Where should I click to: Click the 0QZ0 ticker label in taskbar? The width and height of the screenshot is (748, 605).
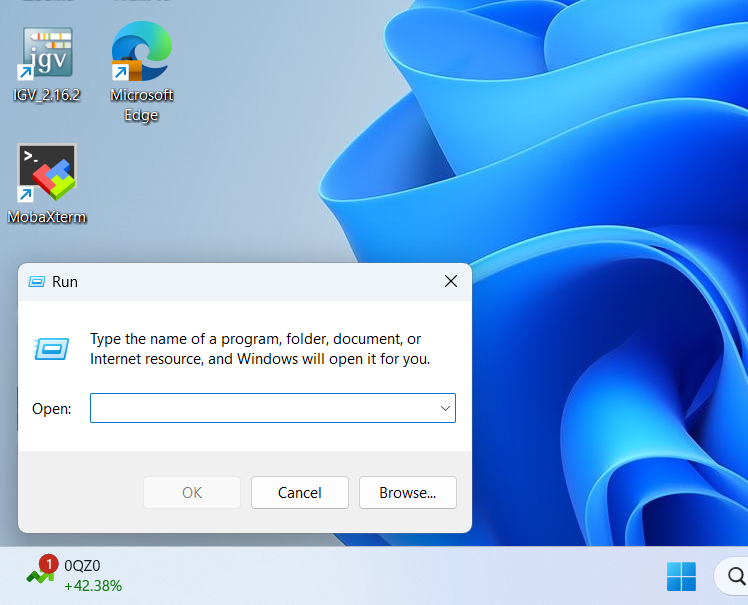82,566
